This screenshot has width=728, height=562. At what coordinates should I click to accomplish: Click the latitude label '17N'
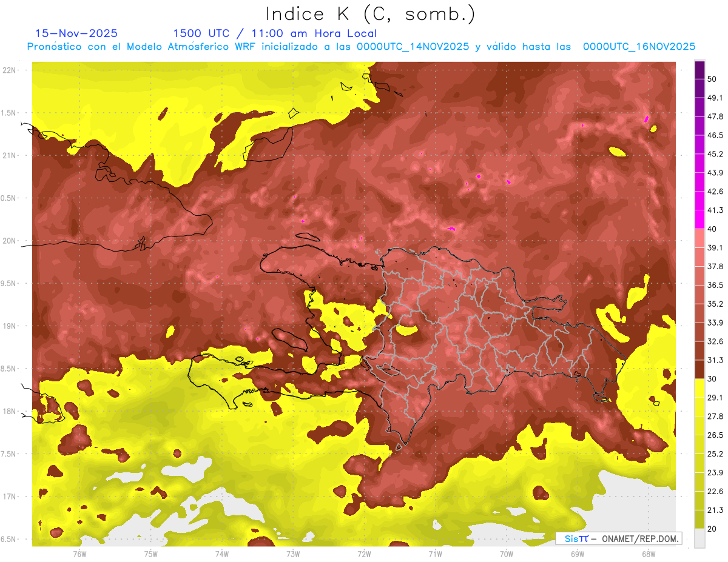8,497
